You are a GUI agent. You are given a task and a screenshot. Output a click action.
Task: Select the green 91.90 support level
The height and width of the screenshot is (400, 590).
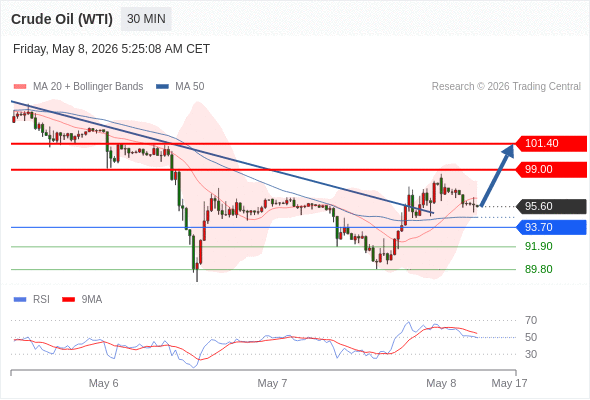[x=538, y=246]
